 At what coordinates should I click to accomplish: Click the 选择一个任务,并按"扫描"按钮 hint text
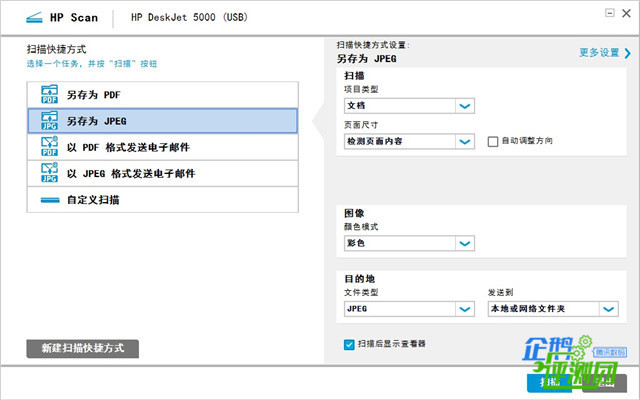tap(92, 64)
